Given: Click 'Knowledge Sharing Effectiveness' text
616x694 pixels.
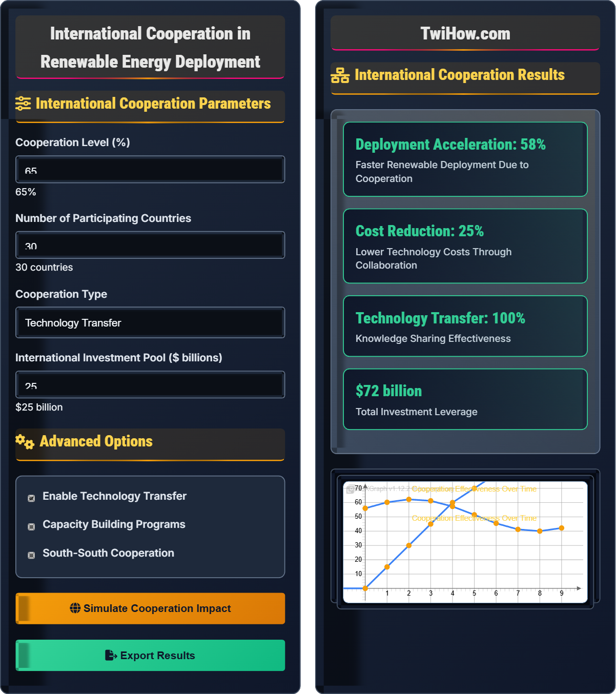Looking at the screenshot, I should click(x=433, y=339).
